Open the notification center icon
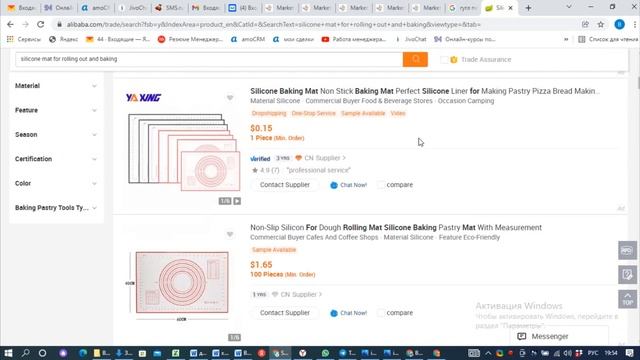This screenshot has width=640, height=360. point(629,353)
